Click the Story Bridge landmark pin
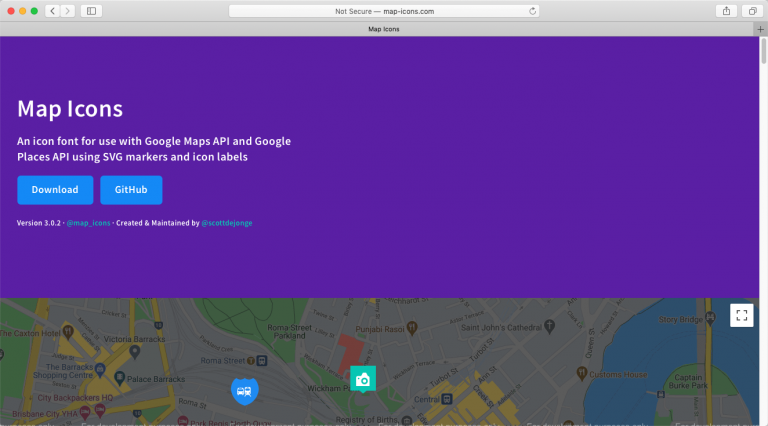 [x=710, y=319]
